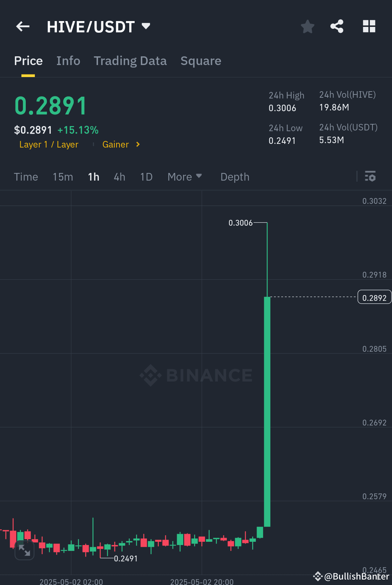Click the Gainer link
The height and width of the screenshot is (585, 392).
(x=115, y=144)
